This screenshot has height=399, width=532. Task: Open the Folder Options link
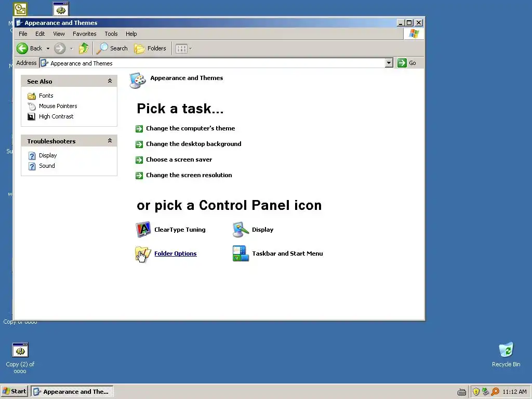pos(176,254)
